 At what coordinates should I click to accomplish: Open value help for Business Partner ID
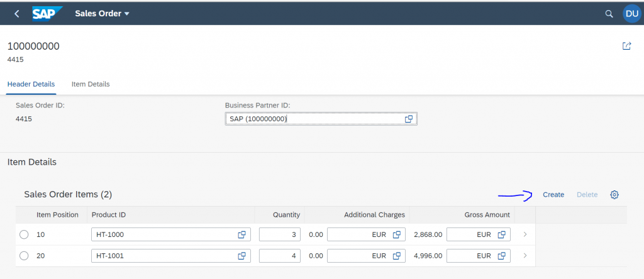(x=409, y=119)
